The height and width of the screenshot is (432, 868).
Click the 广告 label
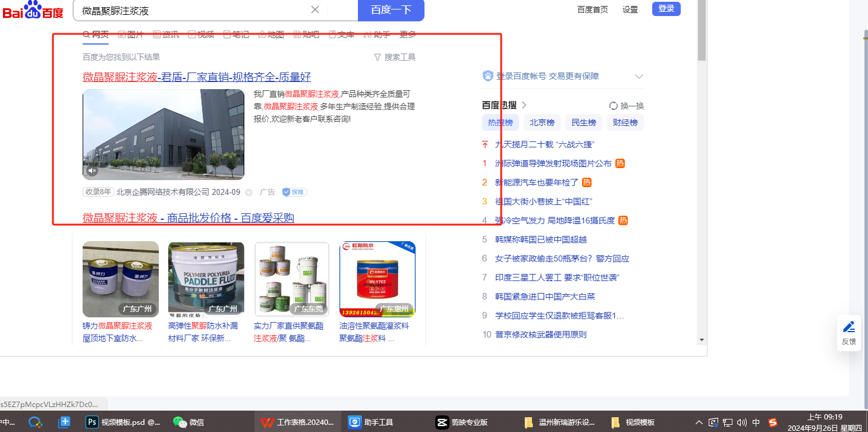coord(268,192)
